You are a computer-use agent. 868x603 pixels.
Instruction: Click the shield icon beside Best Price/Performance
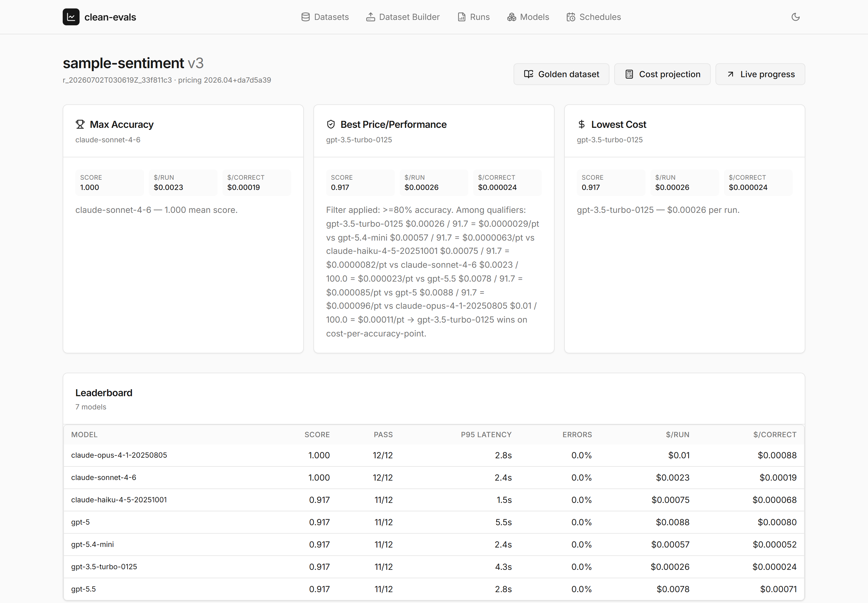331,124
